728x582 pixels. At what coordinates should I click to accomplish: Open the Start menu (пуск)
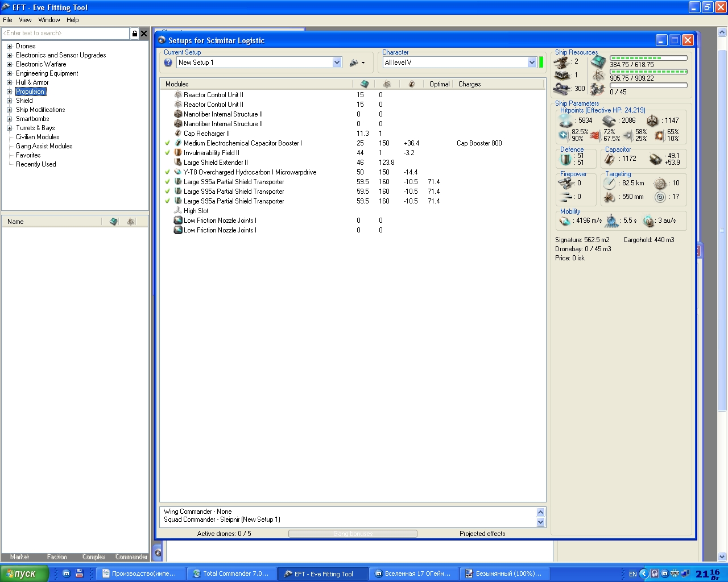click(x=24, y=573)
